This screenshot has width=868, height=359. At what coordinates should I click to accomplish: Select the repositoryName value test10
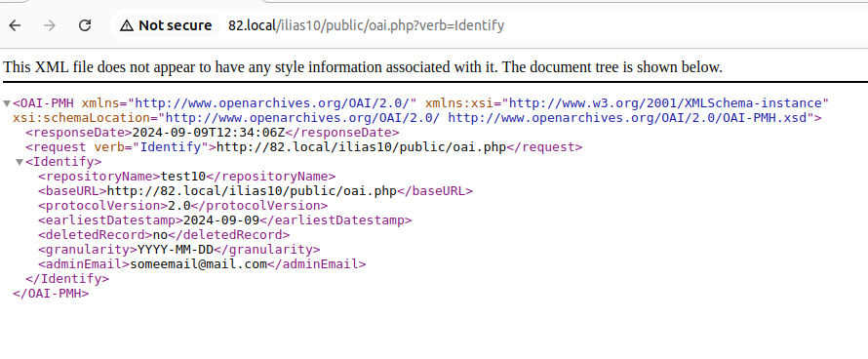point(183,177)
